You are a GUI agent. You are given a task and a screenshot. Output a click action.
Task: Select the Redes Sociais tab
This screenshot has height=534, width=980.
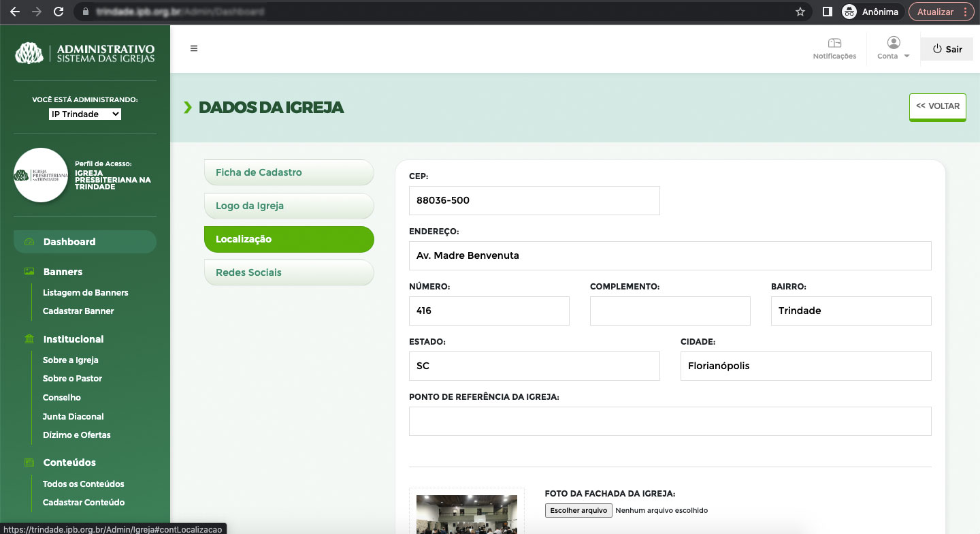[x=289, y=272]
